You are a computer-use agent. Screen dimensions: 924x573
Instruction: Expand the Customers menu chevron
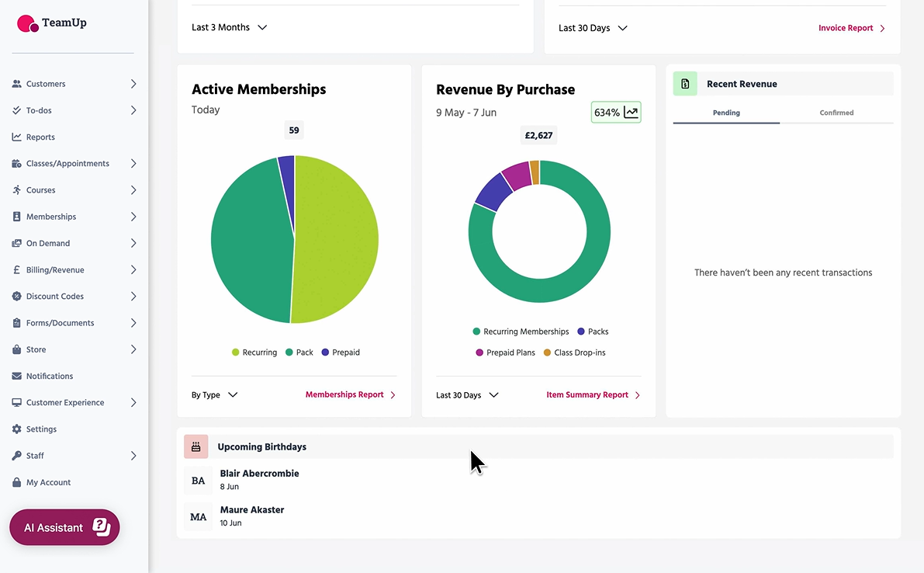(x=133, y=84)
